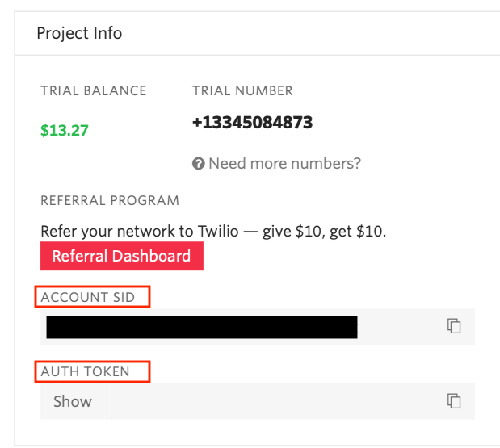The height and width of the screenshot is (448, 500).
Task: Open the Referral Dashboard
Action: click(121, 256)
